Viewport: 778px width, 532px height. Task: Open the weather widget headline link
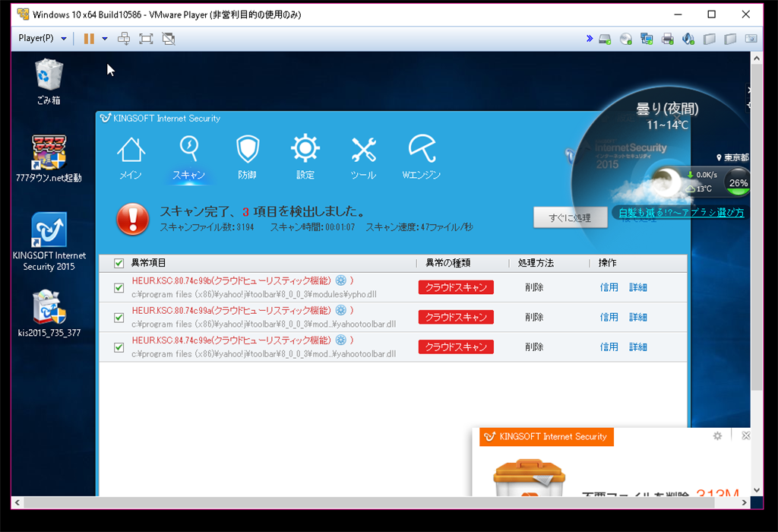[x=682, y=212]
